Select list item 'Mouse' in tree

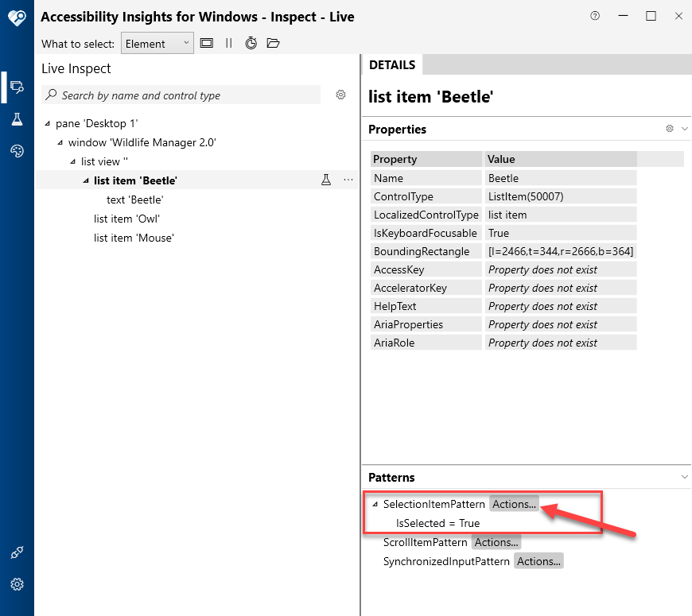pos(134,238)
